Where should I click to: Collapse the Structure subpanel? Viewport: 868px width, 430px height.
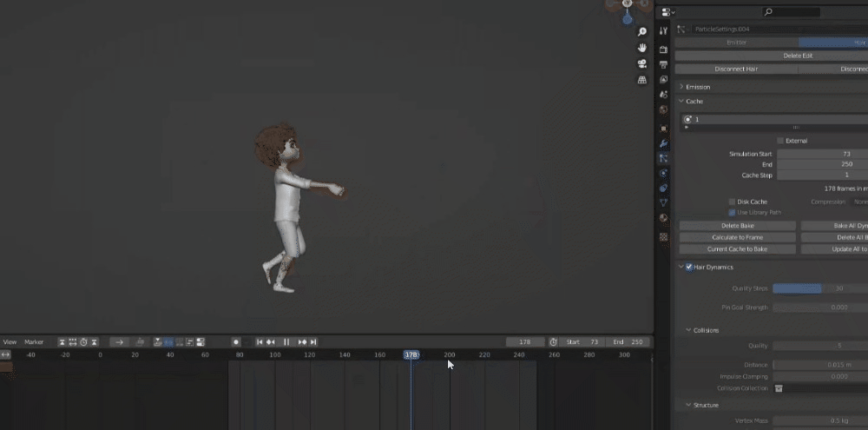(688, 405)
